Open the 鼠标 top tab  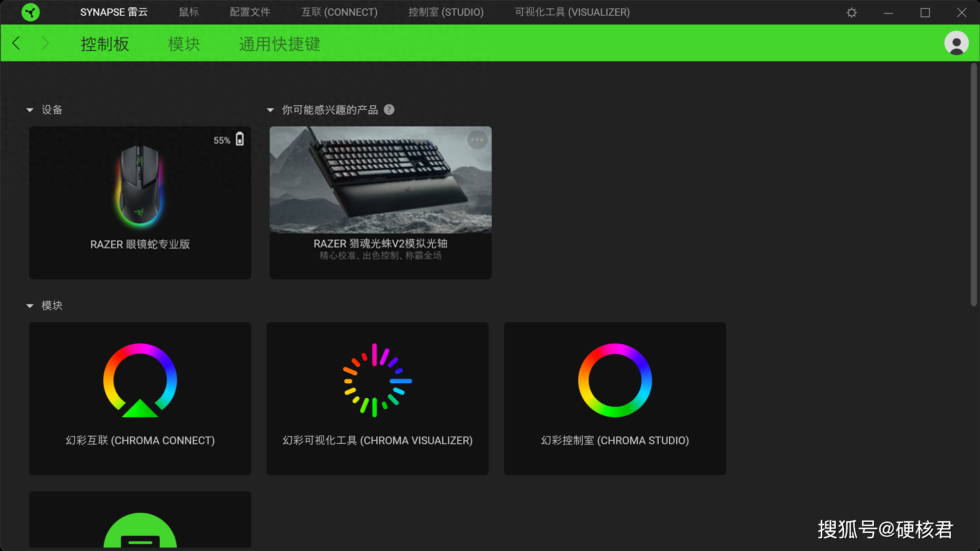click(x=189, y=12)
